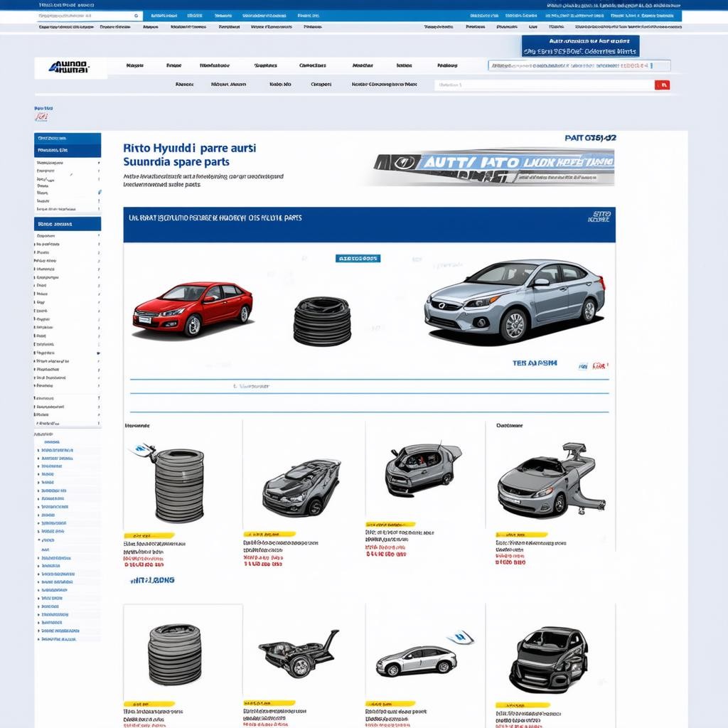Click the "TEB AIASH4" link under the silver sedan

(535, 363)
